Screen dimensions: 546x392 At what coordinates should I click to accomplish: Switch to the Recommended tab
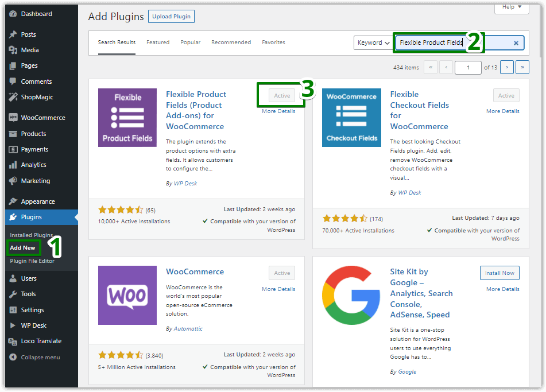click(x=231, y=42)
